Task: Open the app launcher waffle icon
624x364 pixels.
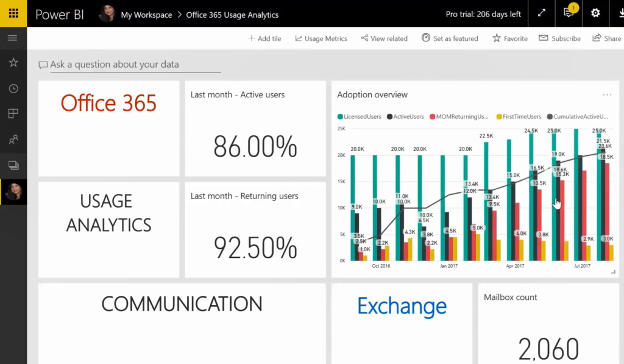Action: [x=13, y=13]
